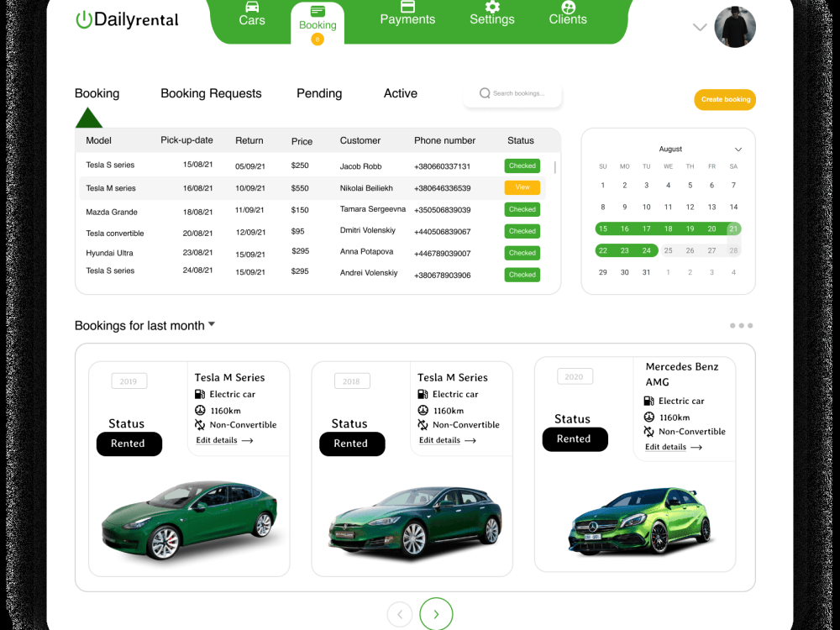The height and width of the screenshot is (630, 840).
Task: Click View button for Nikolai Beiliekh
Action: click(522, 187)
